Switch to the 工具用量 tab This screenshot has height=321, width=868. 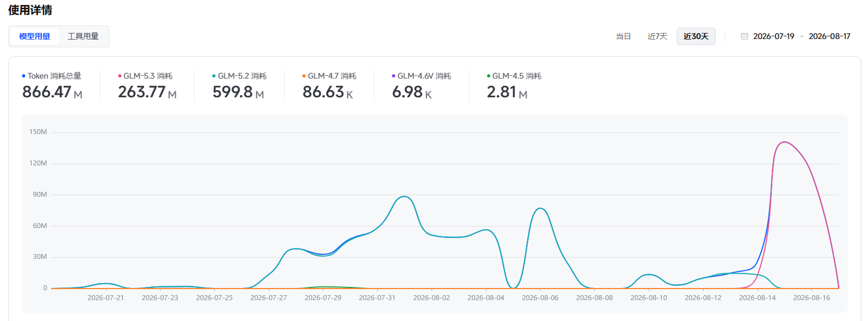coord(83,36)
